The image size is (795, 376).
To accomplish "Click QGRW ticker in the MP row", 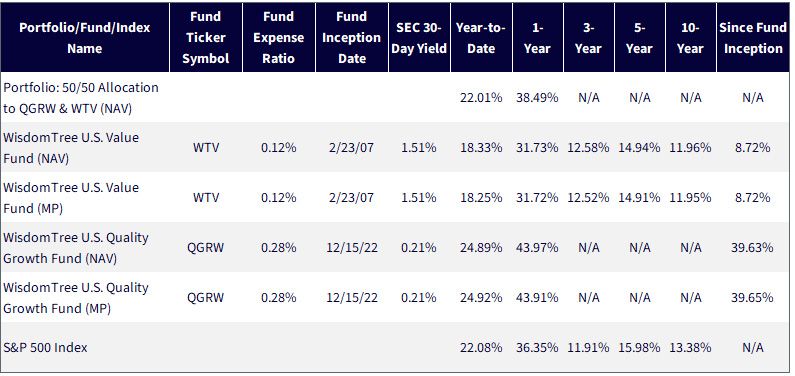I will pyautogui.click(x=205, y=297).
